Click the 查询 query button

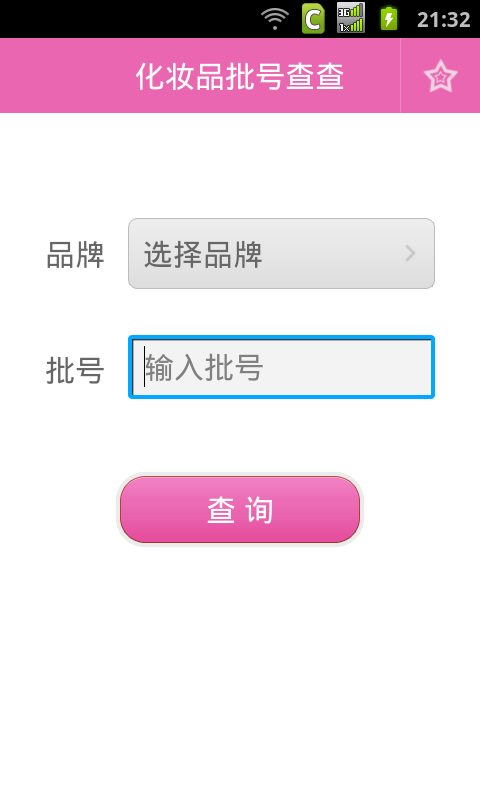[240, 509]
